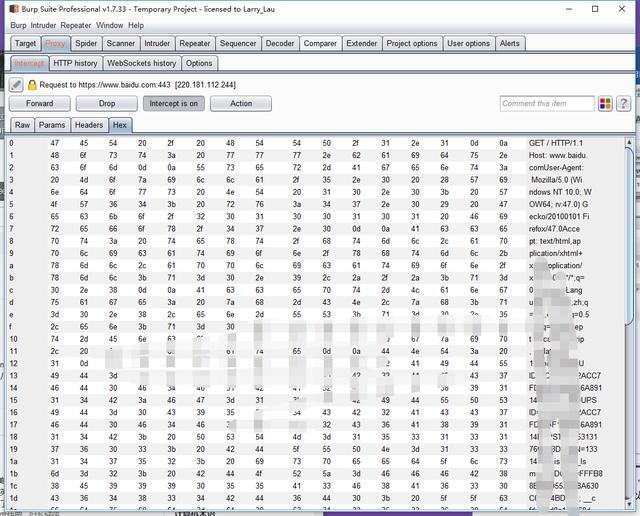Click the scrollbar up arrow
Screen dimensions: 640x516
(629, 142)
